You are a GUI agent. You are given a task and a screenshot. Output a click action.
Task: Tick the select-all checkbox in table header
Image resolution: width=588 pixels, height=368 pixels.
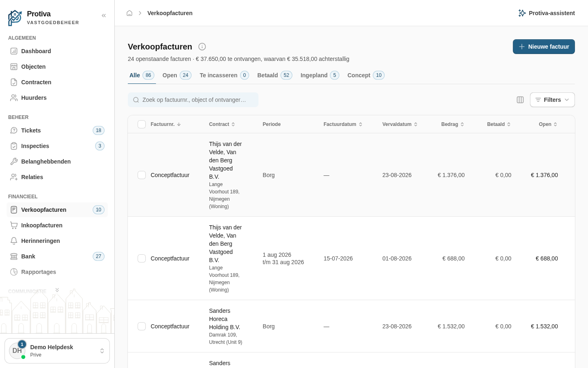click(142, 124)
